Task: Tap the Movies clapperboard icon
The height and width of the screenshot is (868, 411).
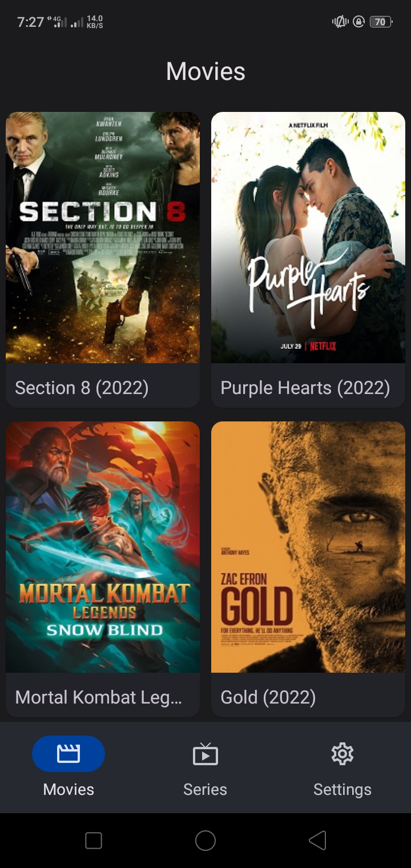Action: tap(68, 754)
